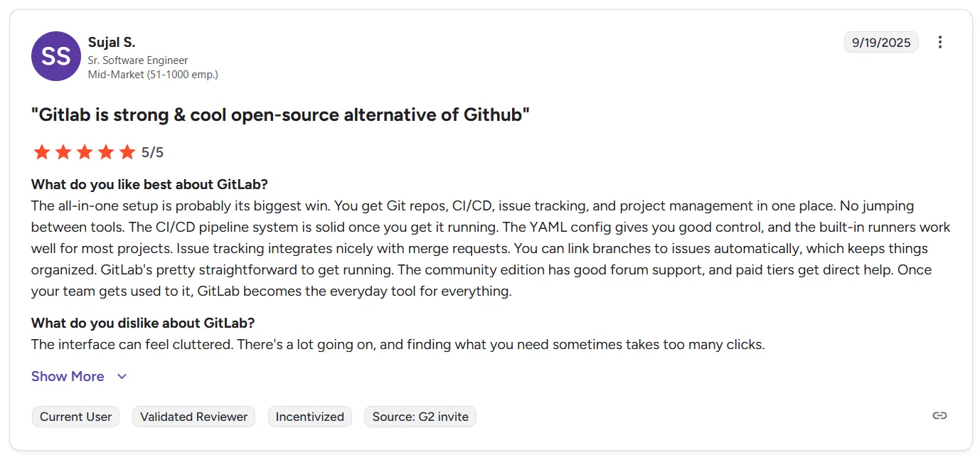This screenshot has height=455, width=980.
Task: Open the three-dot options menu
Action: coord(940,42)
